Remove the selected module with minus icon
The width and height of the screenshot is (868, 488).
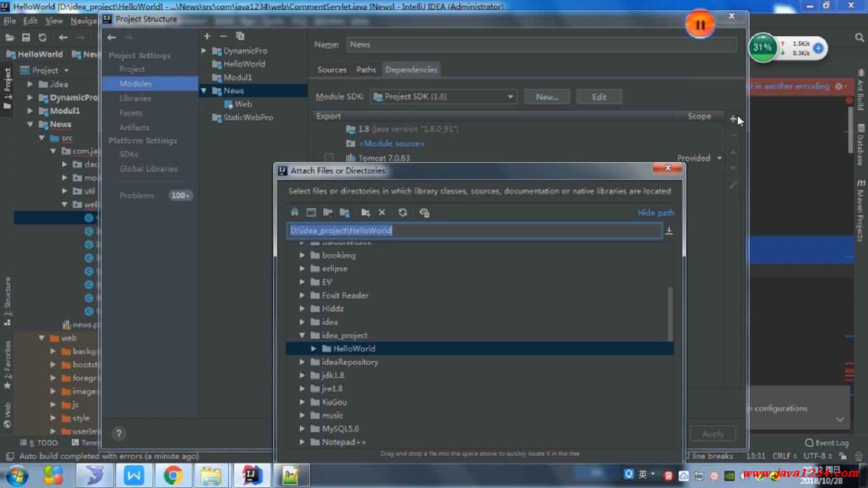(223, 36)
